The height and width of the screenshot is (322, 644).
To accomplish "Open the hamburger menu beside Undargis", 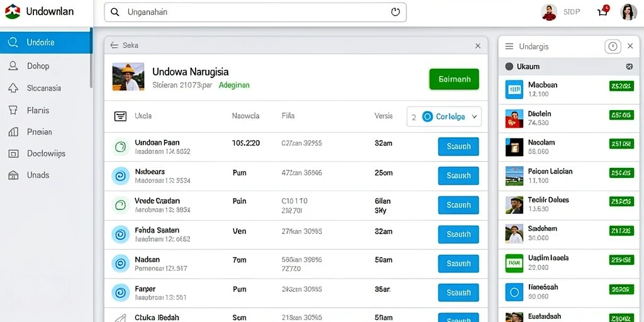I will (x=509, y=47).
